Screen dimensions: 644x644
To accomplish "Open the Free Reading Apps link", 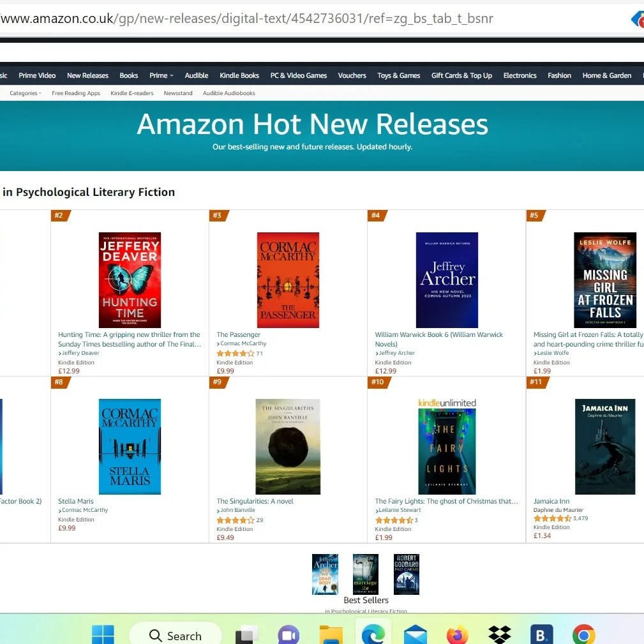I will point(76,93).
